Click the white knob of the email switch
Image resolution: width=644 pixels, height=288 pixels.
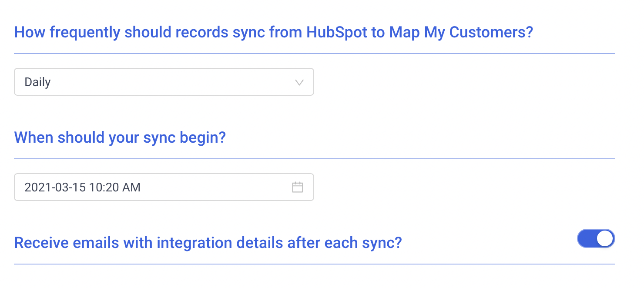(x=605, y=238)
